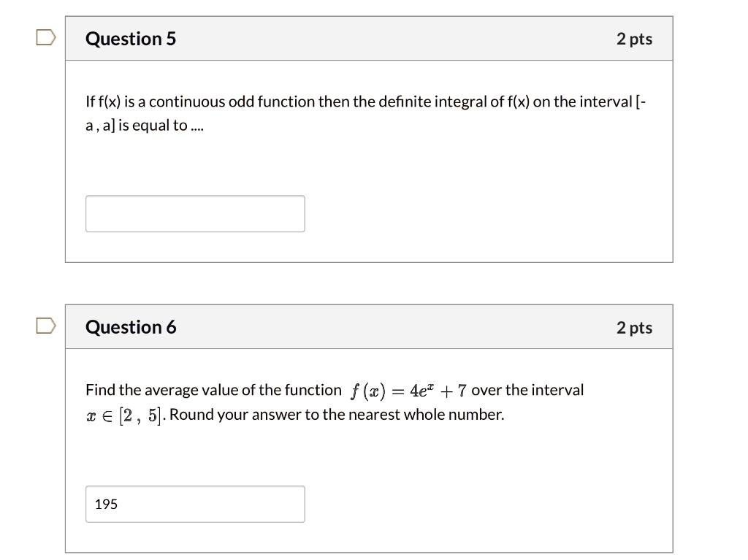Select the value 195 in the answer box
Image resolution: width=748 pixels, height=560 pixels.
click(106, 504)
